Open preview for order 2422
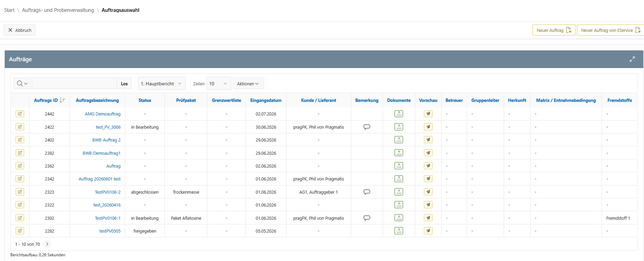The image size is (644, 261). pyautogui.click(x=428, y=127)
